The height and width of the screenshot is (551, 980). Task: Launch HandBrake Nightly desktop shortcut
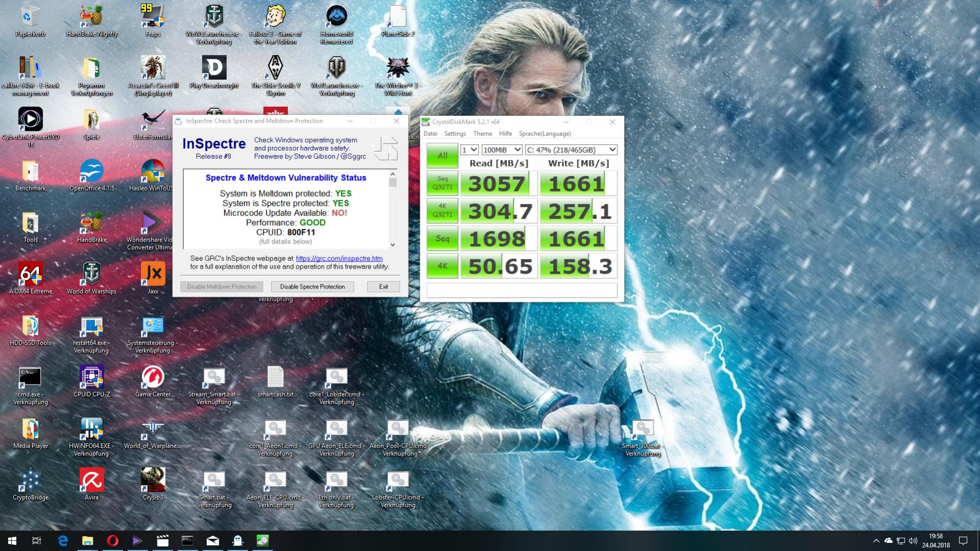coord(92,20)
